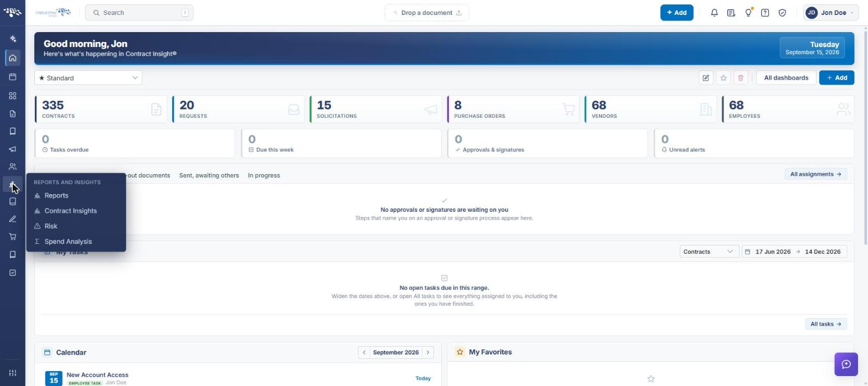This screenshot has height=386, width=868.
Task: Open the All tasks link
Action: [x=825, y=324]
